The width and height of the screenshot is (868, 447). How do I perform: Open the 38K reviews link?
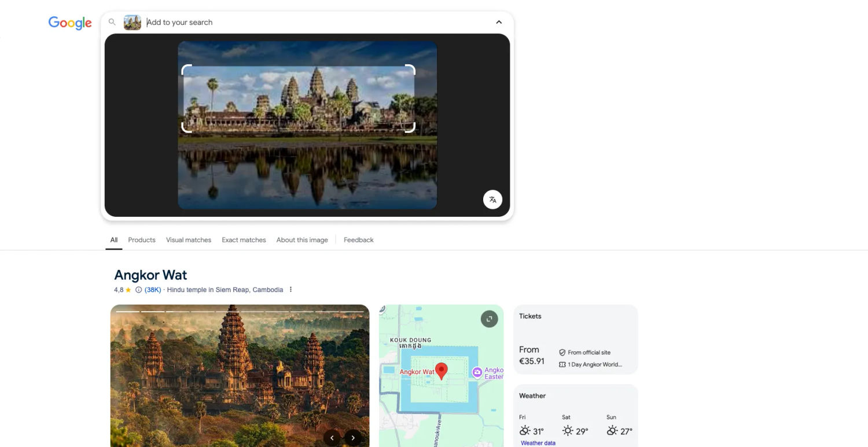point(153,290)
